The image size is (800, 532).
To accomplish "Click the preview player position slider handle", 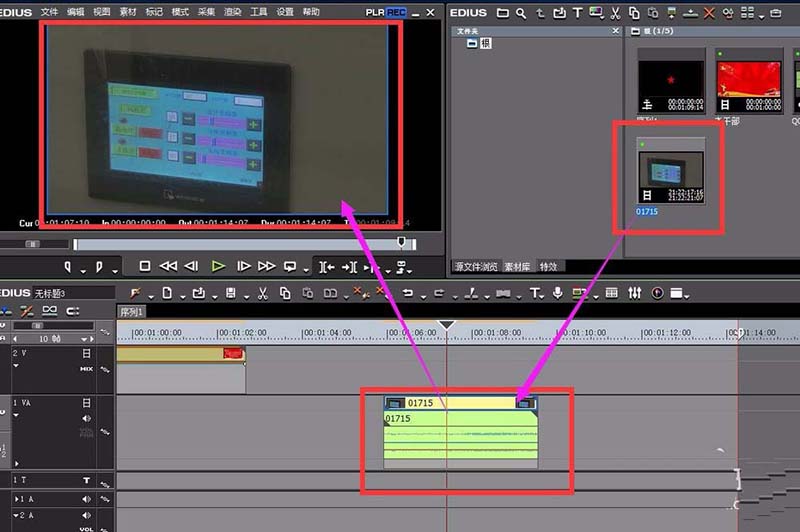I will click(x=402, y=243).
